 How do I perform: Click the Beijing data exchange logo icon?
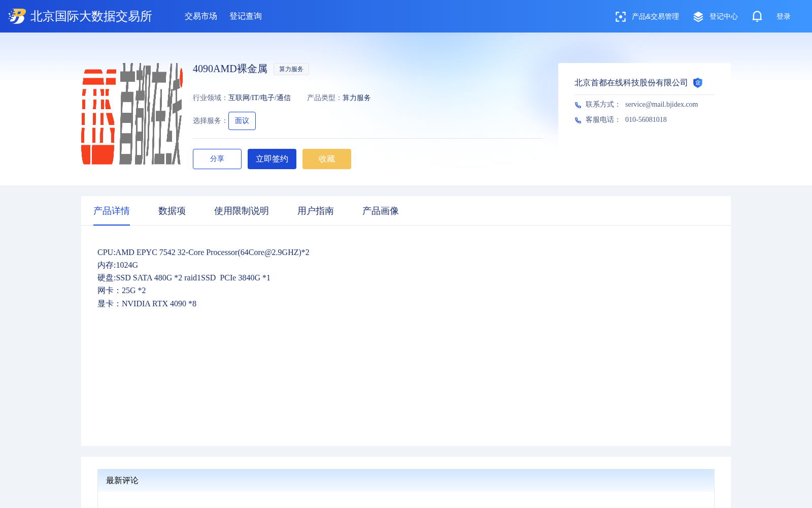point(17,16)
